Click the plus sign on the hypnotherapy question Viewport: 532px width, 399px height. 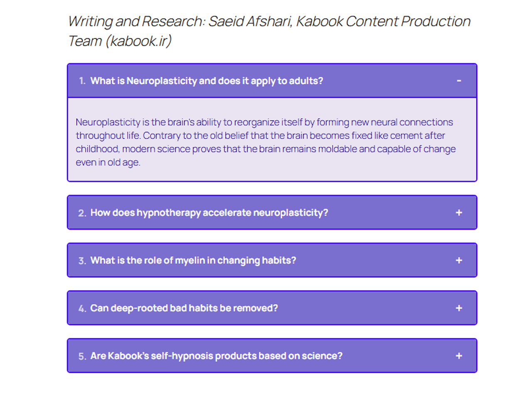[459, 212]
